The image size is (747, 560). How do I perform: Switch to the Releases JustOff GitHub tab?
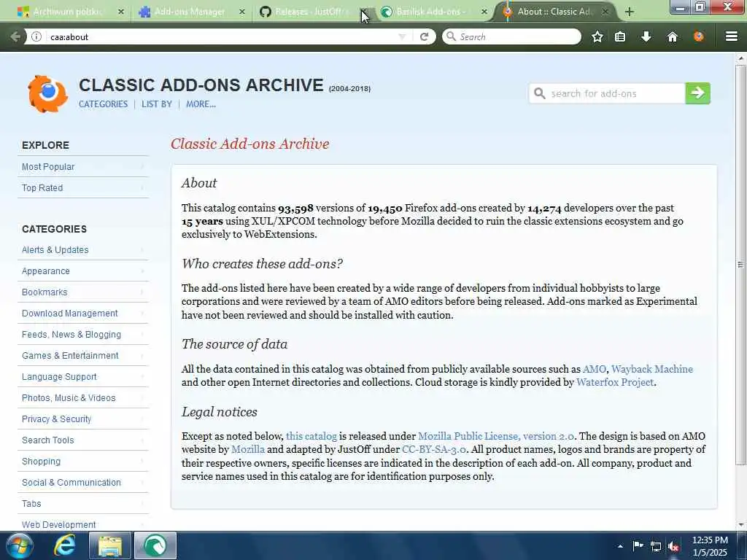pos(309,12)
